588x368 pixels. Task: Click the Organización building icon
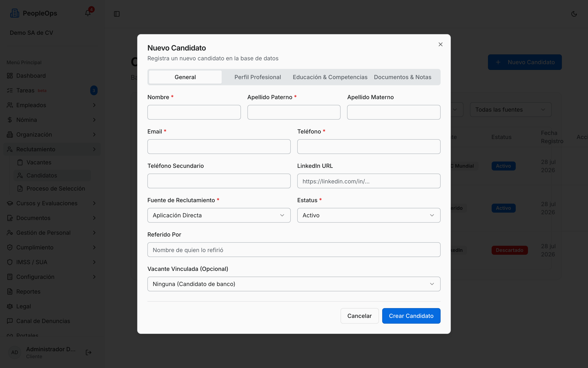[x=10, y=135]
